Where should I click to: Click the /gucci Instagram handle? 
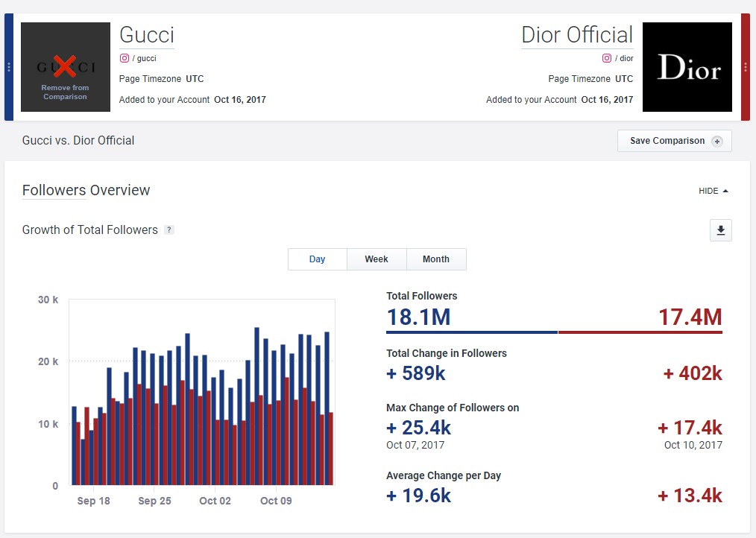(x=145, y=58)
